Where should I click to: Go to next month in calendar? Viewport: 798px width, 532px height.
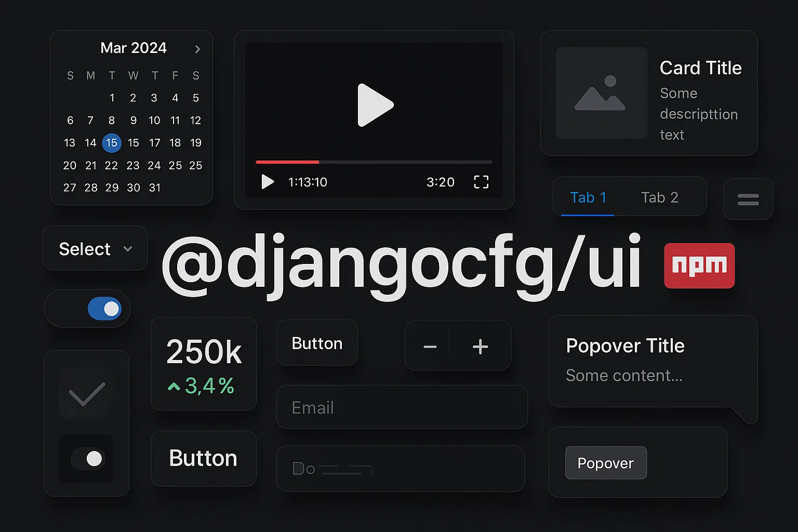tap(197, 49)
